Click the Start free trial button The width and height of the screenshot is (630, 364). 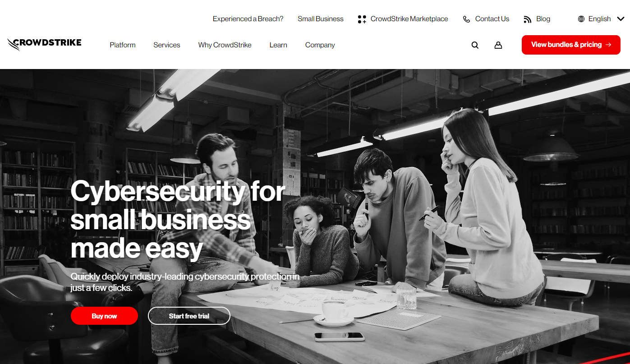click(189, 316)
